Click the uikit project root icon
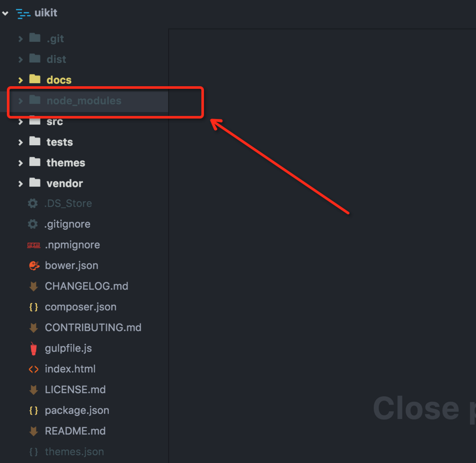Viewport: 476px width, 463px height. [x=23, y=14]
